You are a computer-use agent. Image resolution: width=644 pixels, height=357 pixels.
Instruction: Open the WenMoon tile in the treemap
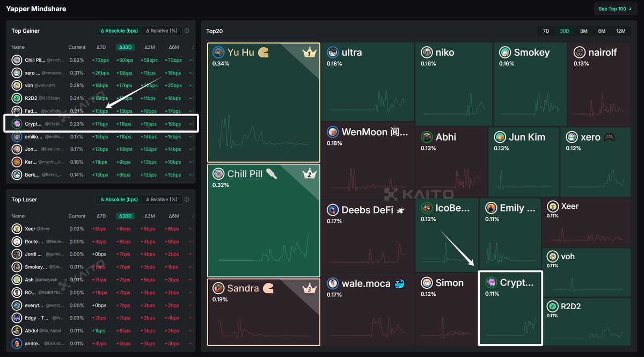coord(368,161)
